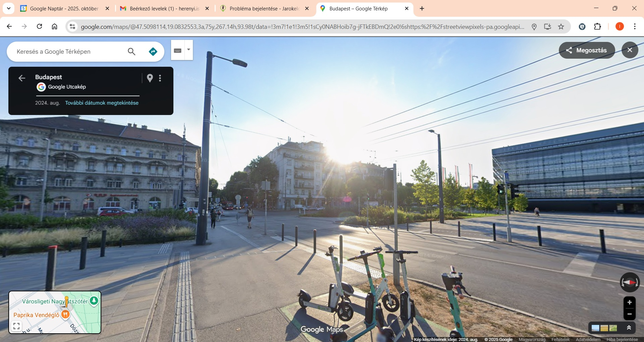Expand the minimap to fullscreen
The image size is (644, 342).
click(x=16, y=326)
